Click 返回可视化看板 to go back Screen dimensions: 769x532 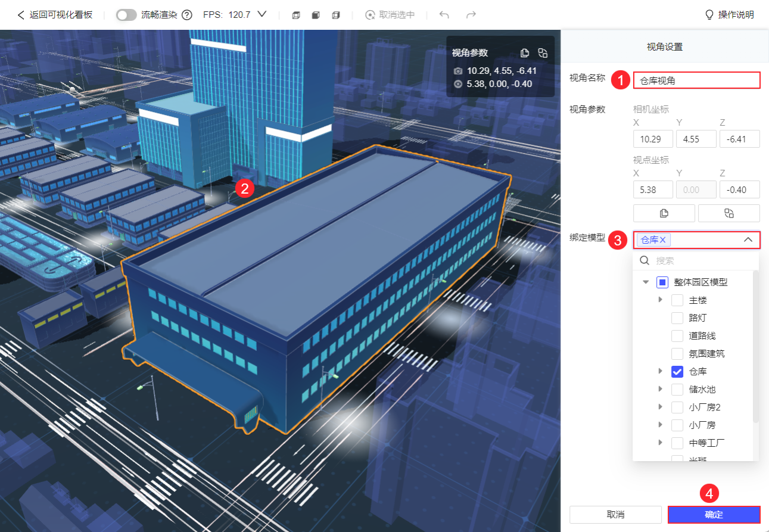click(x=55, y=15)
